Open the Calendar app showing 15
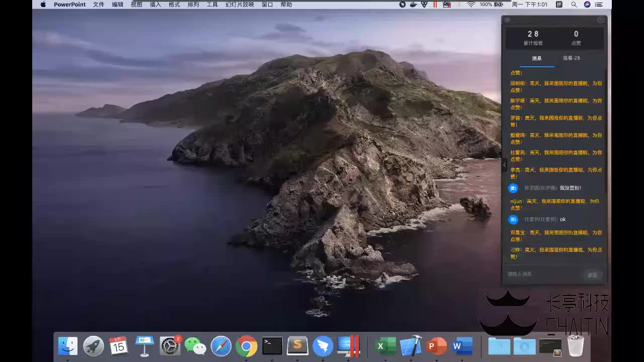The height and width of the screenshot is (362, 644). (x=119, y=346)
